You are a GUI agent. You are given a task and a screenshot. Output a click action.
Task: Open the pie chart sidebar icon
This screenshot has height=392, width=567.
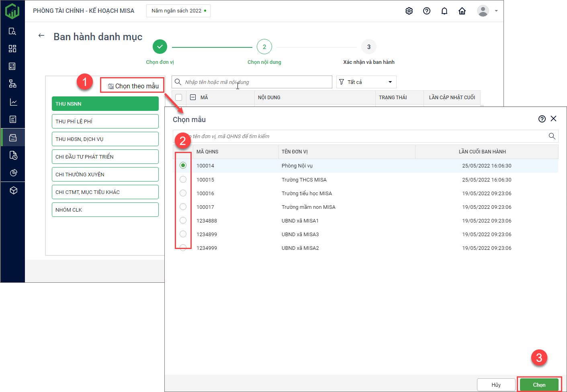[x=13, y=173]
